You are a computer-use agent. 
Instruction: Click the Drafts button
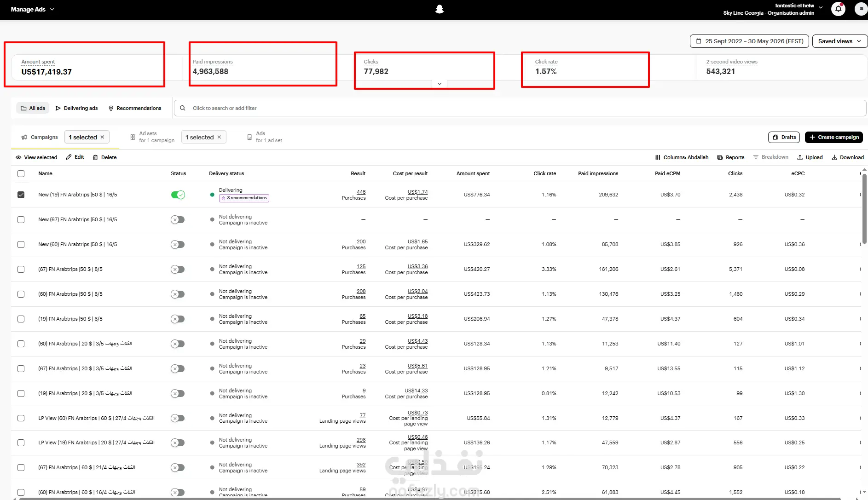pyautogui.click(x=784, y=137)
